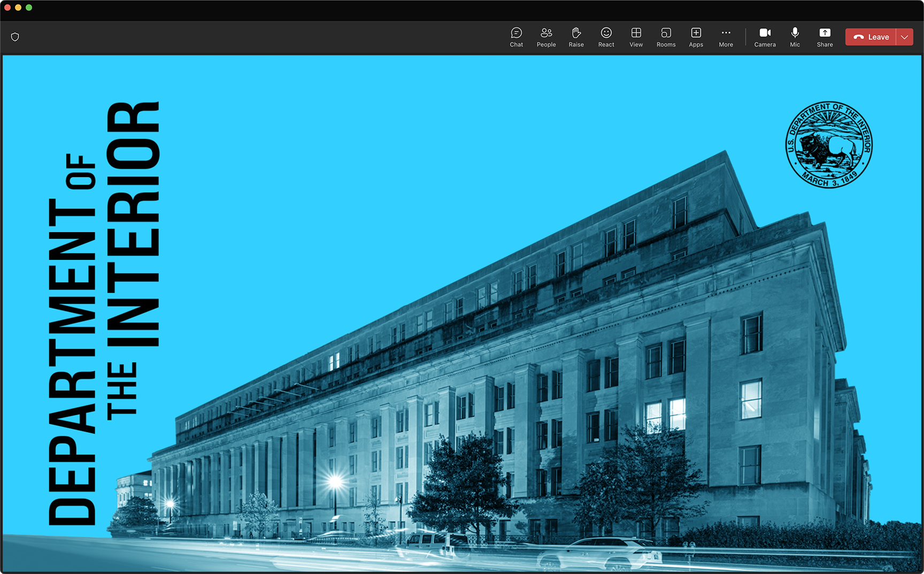Viewport: 924px width, 574px height.
Task: Maximize the window with the green button
Action: 29,7
